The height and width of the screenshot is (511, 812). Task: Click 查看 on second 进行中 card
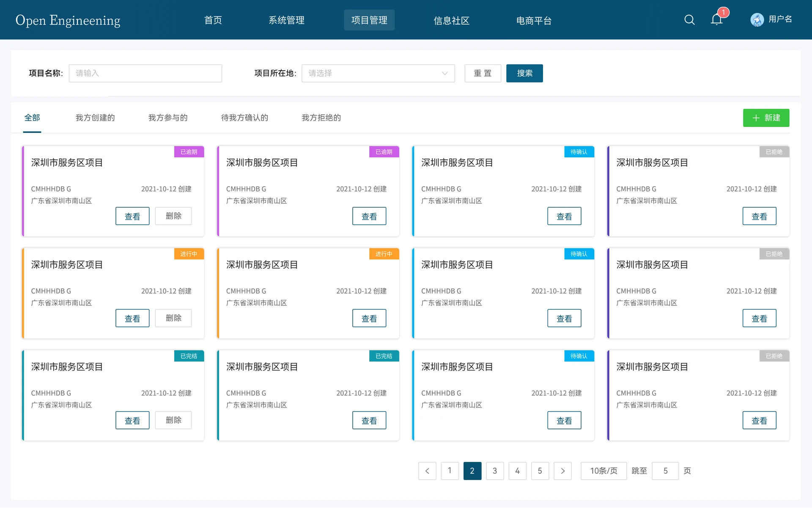[x=369, y=318]
